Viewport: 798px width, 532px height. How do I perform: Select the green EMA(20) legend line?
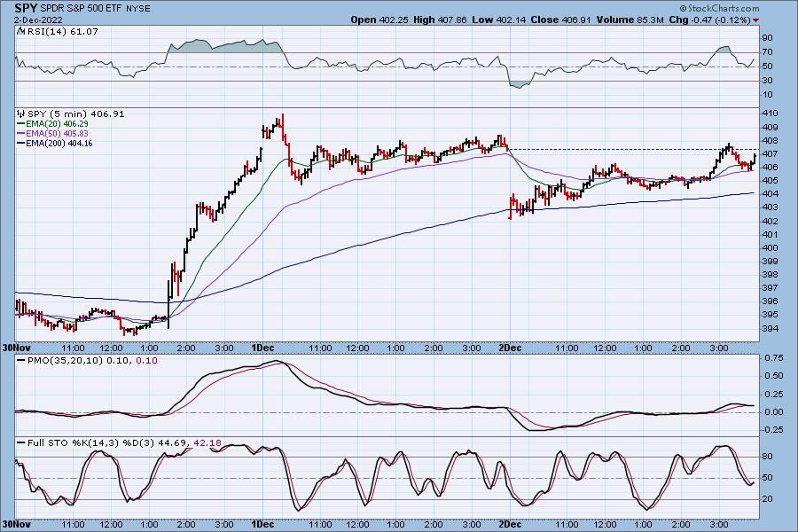pyautogui.click(x=21, y=124)
